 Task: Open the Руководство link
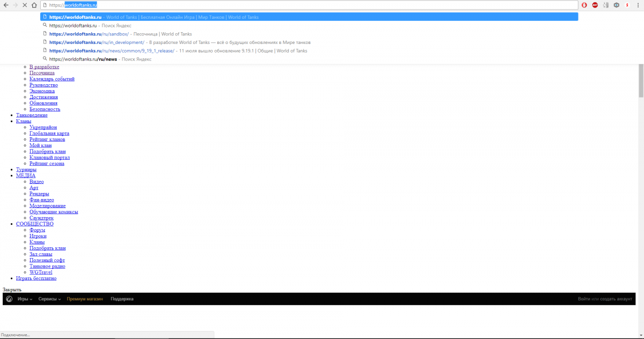[43, 85]
